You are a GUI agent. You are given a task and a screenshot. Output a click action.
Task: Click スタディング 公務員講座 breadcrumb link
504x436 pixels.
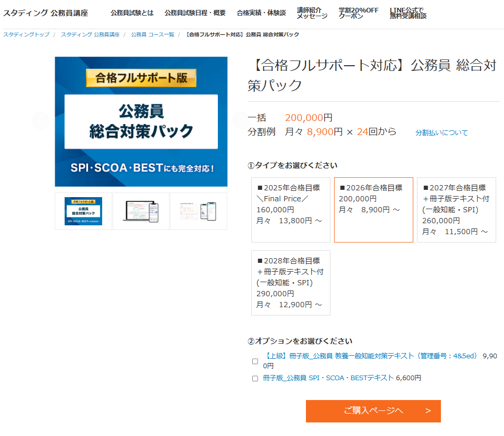[90, 34]
